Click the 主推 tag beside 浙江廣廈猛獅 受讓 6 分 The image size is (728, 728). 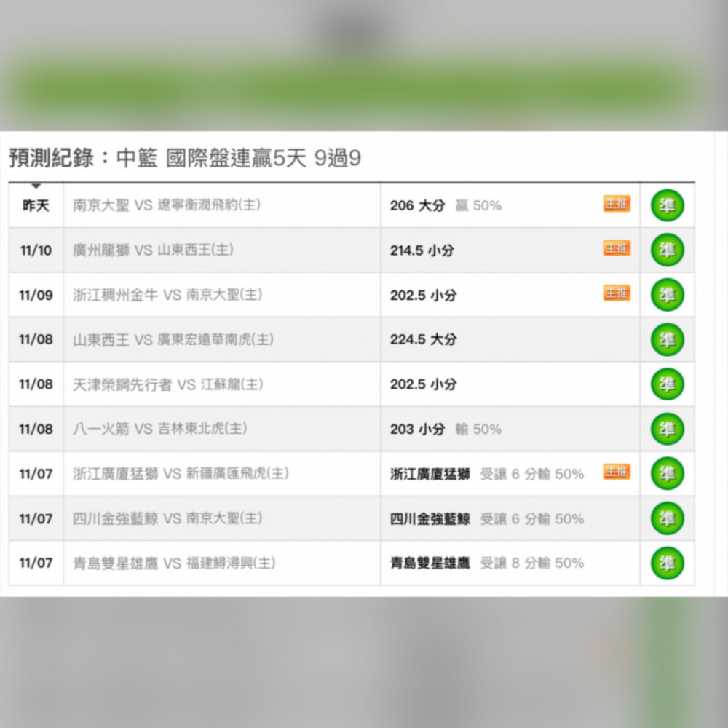(x=617, y=472)
